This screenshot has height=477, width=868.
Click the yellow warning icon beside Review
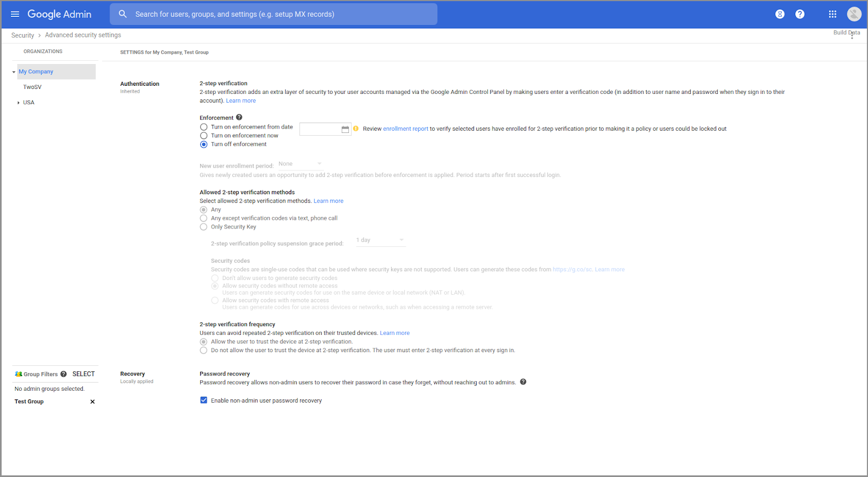point(356,129)
